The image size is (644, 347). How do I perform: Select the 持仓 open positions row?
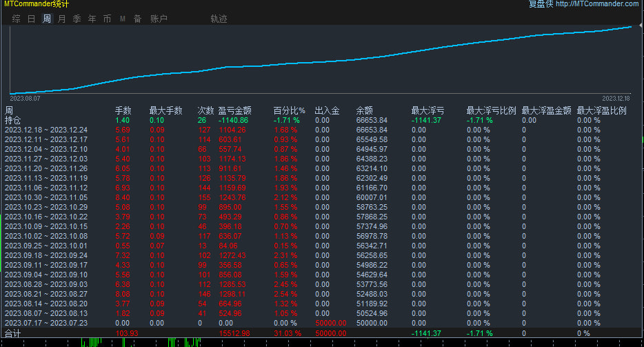coord(322,121)
